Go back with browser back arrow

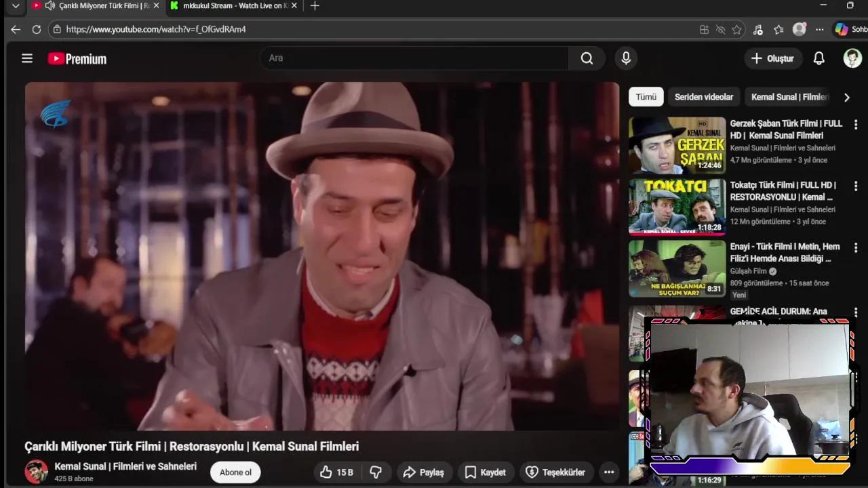click(16, 29)
